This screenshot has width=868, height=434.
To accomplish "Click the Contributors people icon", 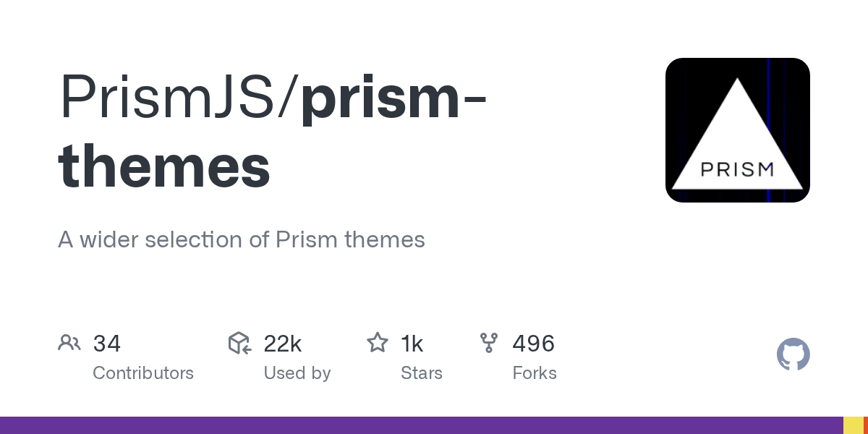I will click(x=69, y=343).
